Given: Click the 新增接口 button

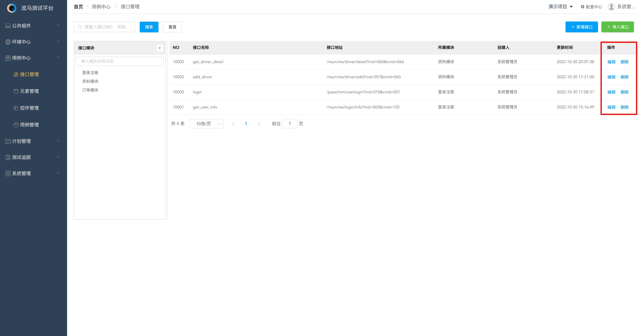Looking at the screenshot, I should pos(581,27).
